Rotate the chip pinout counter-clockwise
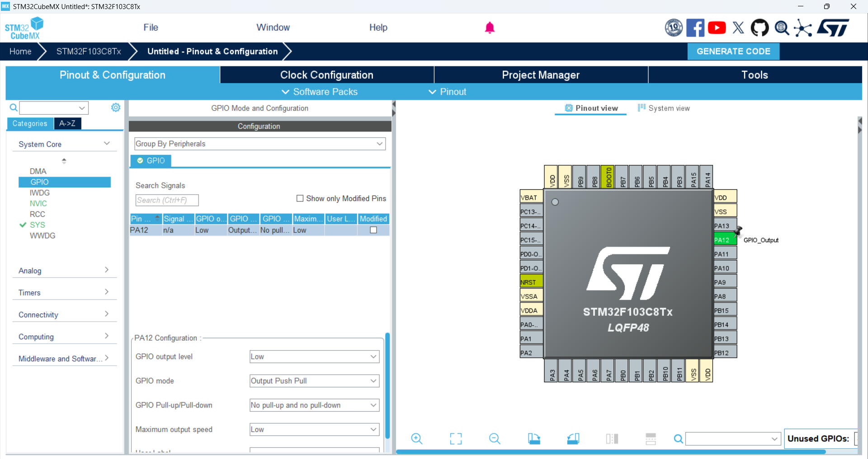 coord(573,439)
